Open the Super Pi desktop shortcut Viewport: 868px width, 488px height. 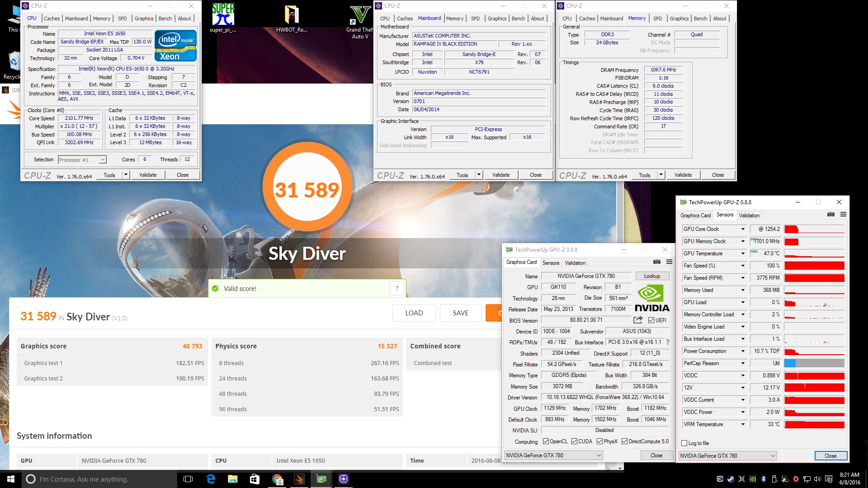(x=223, y=18)
